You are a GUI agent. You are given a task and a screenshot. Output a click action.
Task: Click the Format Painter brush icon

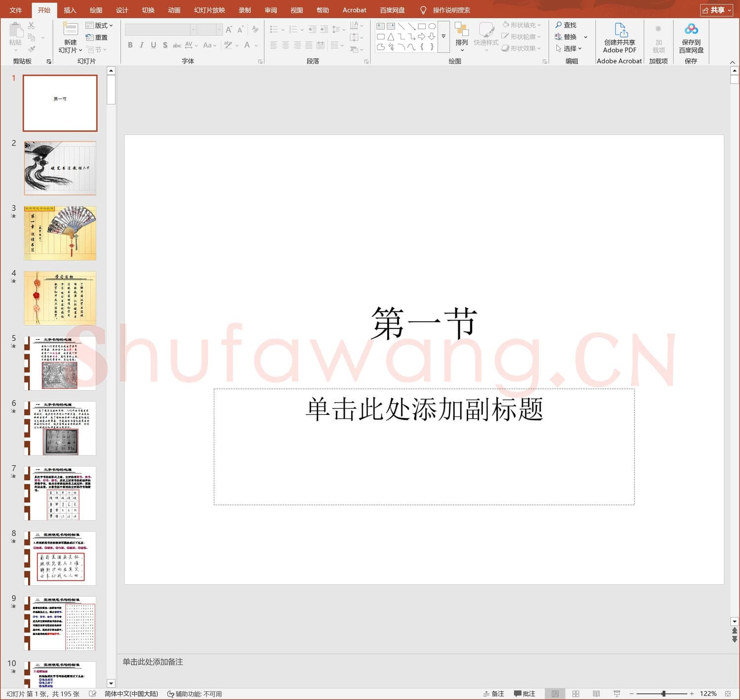coord(32,49)
